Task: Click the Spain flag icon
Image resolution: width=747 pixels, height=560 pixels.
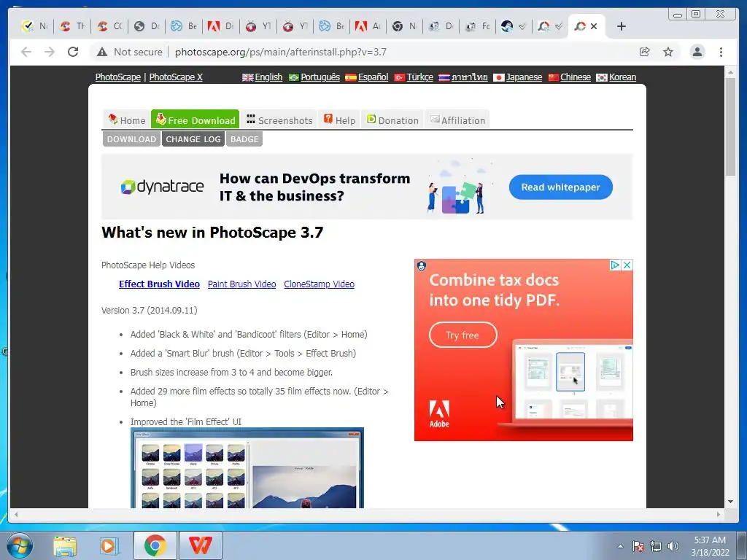Action: click(x=351, y=77)
